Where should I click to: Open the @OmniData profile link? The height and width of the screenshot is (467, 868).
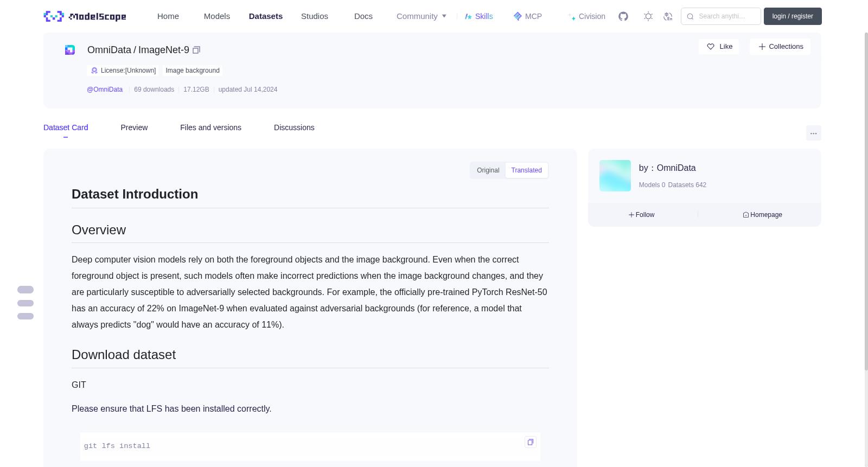(x=105, y=89)
